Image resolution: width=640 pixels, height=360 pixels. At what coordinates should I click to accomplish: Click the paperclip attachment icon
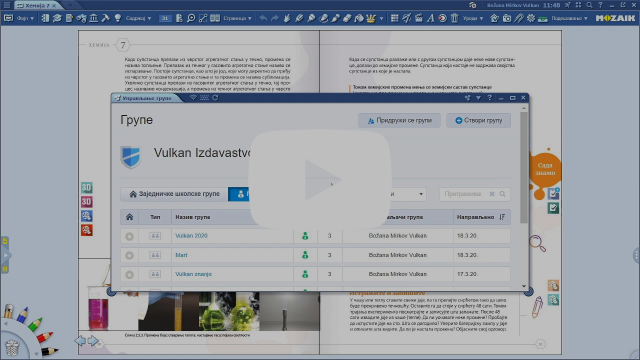point(519,18)
